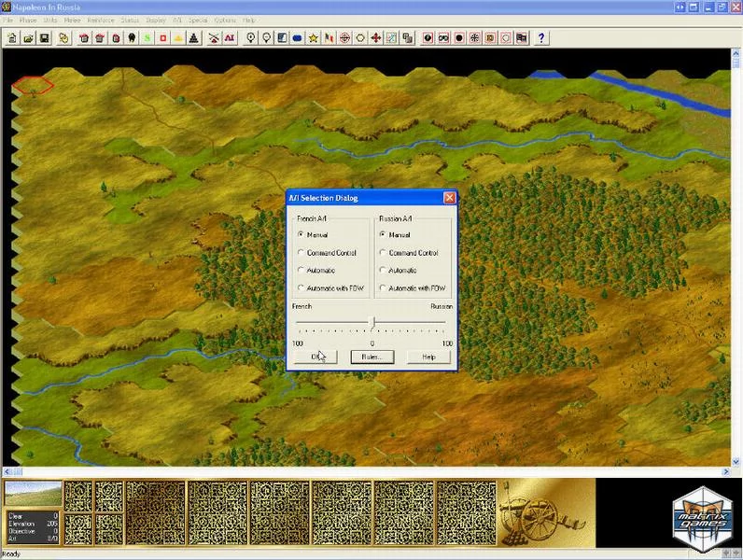
Task: Click the overlapping squares toolbar icon
Action: (x=407, y=38)
